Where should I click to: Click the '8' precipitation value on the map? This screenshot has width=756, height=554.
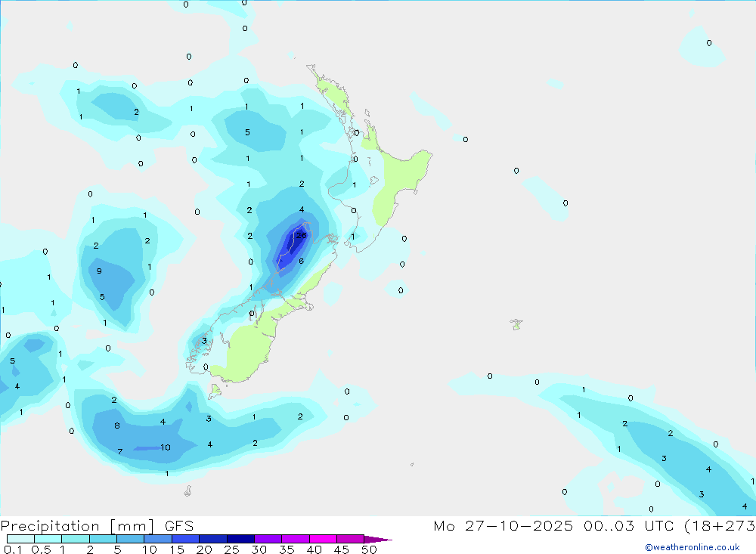click(x=117, y=426)
